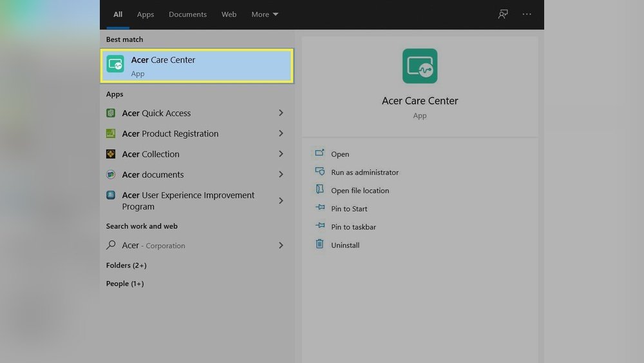Expand the Acer Quick Access chevron arrow
The width and height of the screenshot is (644, 363).
tap(281, 113)
